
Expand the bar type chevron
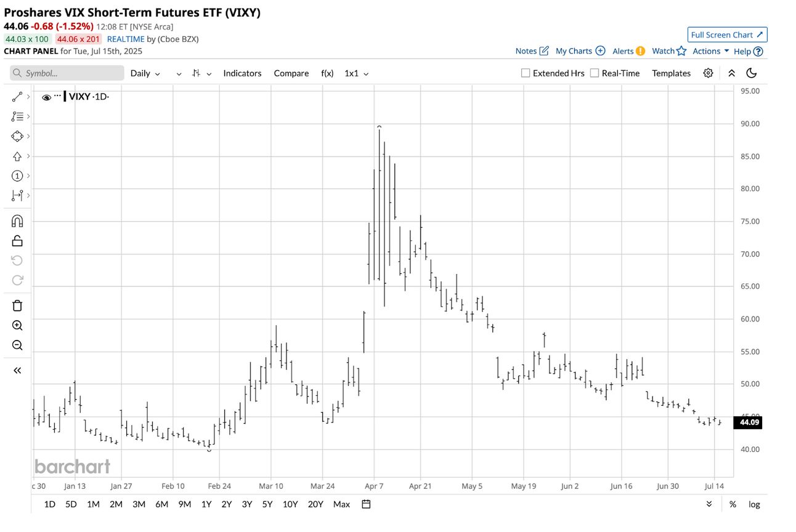209,73
